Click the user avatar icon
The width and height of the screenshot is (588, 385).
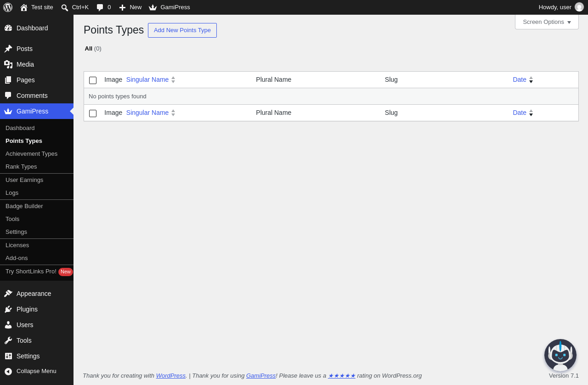(x=579, y=7)
